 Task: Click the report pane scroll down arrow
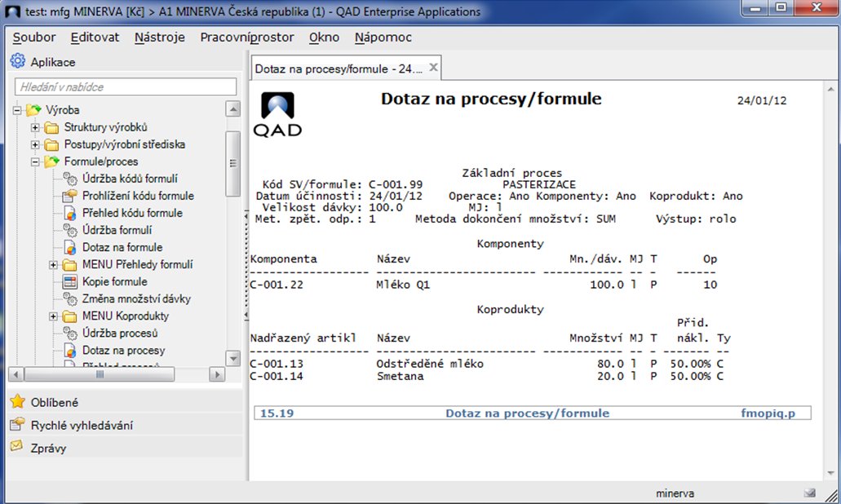coord(831,473)
